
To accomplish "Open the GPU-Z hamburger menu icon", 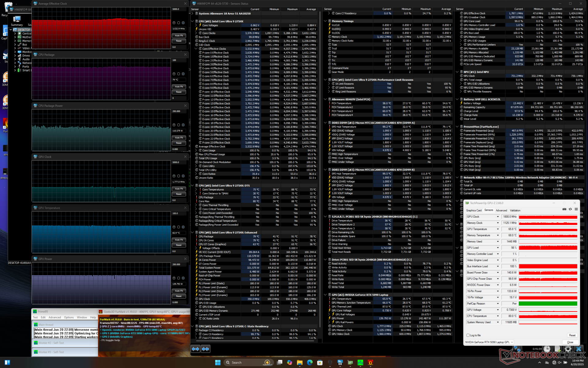I will click(x=576, y=209).
